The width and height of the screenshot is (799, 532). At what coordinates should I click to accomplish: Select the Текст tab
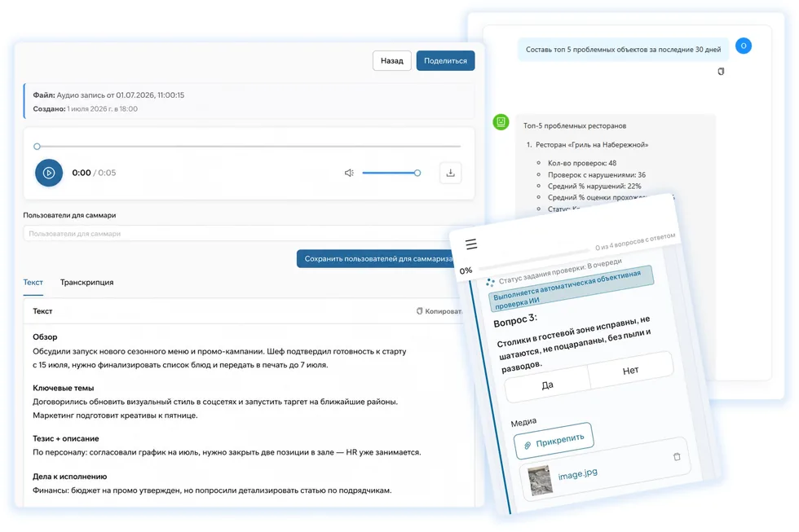(33, 283)
